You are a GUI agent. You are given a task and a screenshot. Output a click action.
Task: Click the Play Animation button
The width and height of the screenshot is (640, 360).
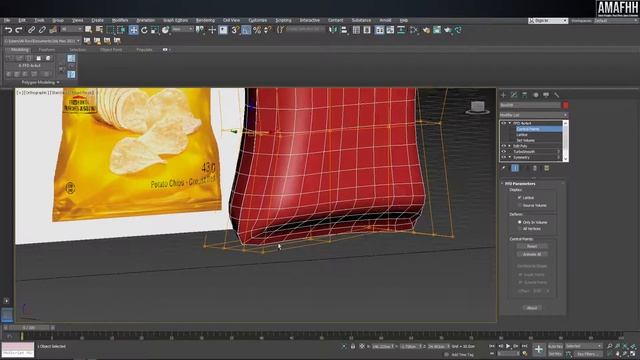508,346
